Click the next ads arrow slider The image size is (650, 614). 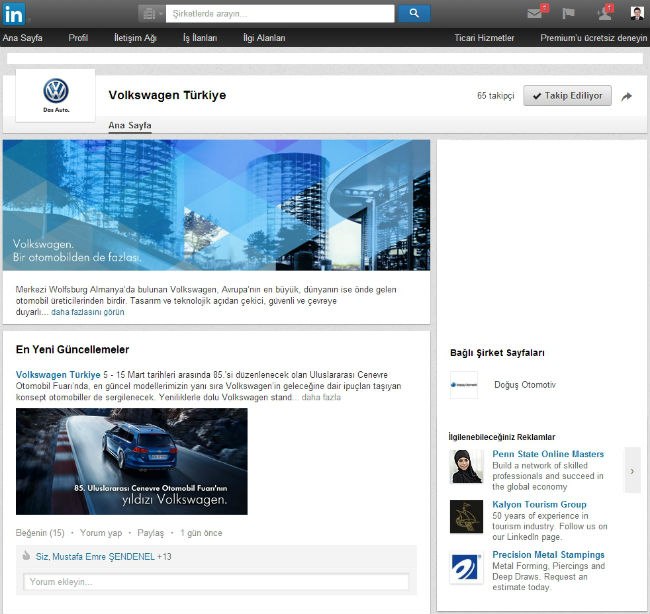(x=632, y=471)
